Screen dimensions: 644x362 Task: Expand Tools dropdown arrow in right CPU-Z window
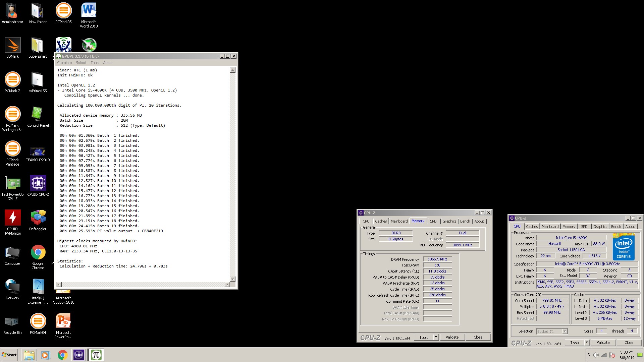(587, 343)
